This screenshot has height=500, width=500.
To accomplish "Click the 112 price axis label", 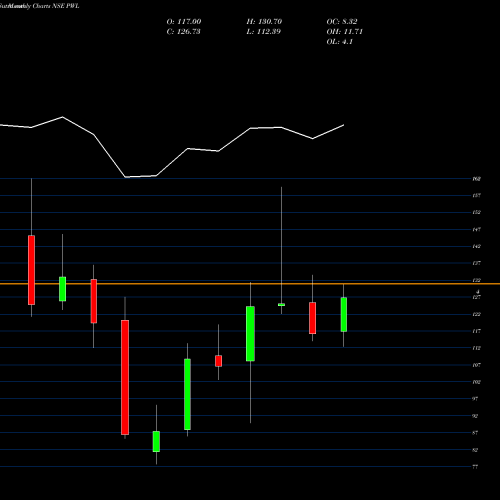I will [x=477, y=348].
